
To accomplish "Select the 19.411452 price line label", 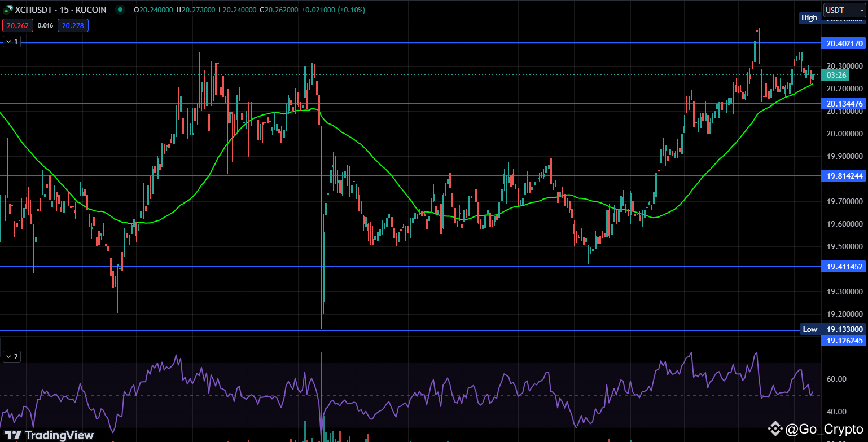I will point(844,266).
